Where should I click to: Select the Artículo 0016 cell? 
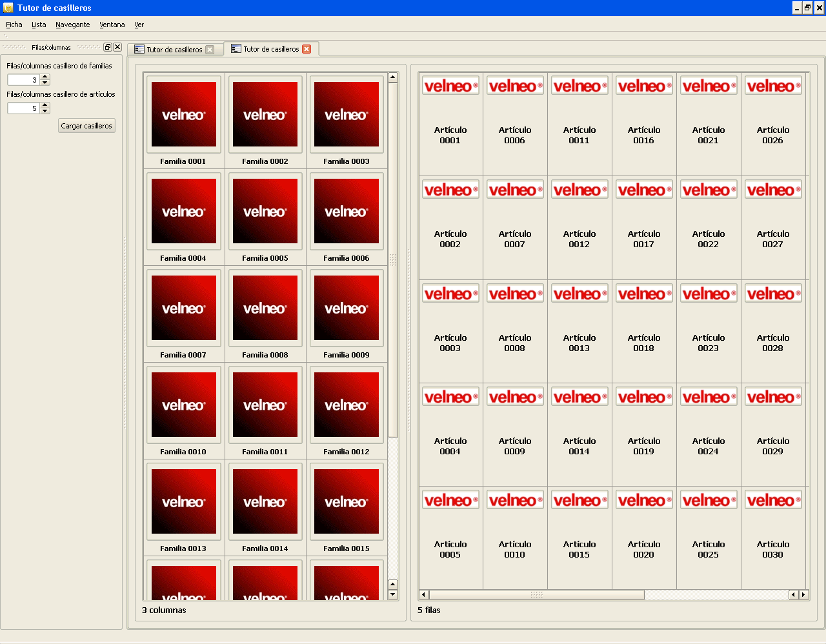[x=644, y=124]
